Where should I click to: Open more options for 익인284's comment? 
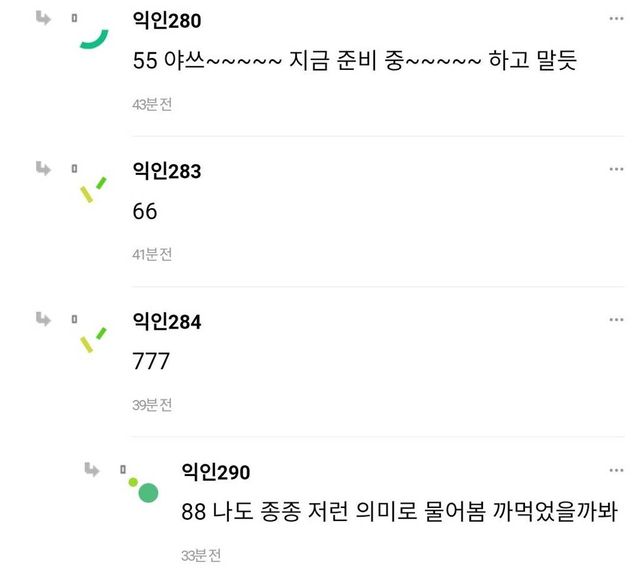pyautogui.click(x=616, y=320)
